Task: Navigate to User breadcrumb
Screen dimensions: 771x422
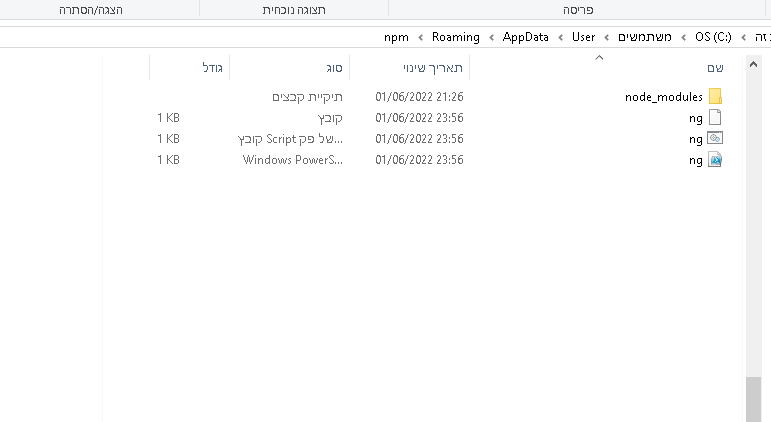Action: click(x=584, y=37)
